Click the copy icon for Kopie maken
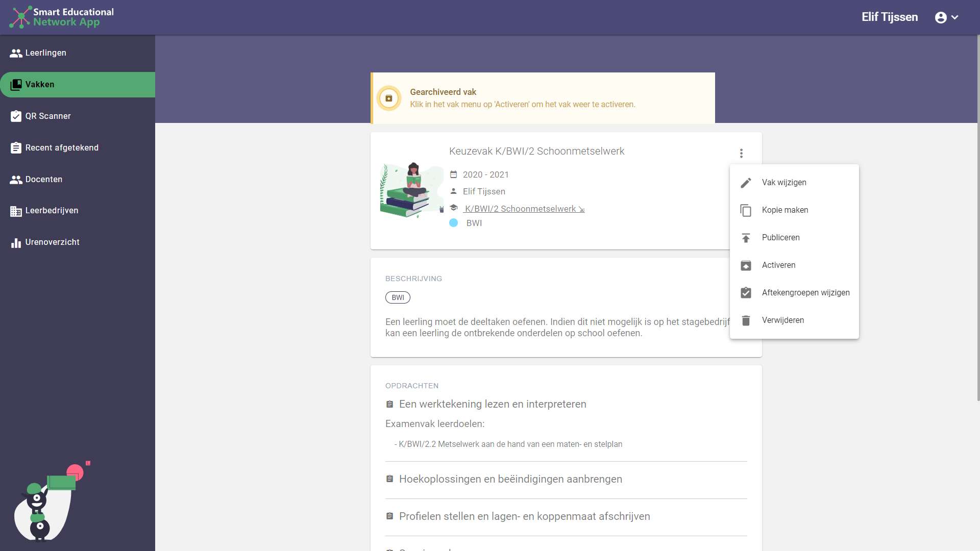The width and height of the screenshot is (980, 551). (746, 210)
